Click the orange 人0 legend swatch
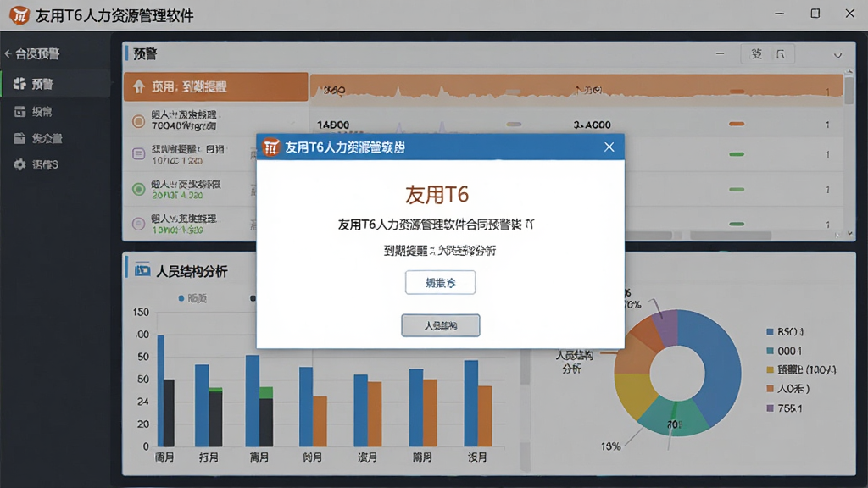The image size is (868, 488). click(770, 388)
